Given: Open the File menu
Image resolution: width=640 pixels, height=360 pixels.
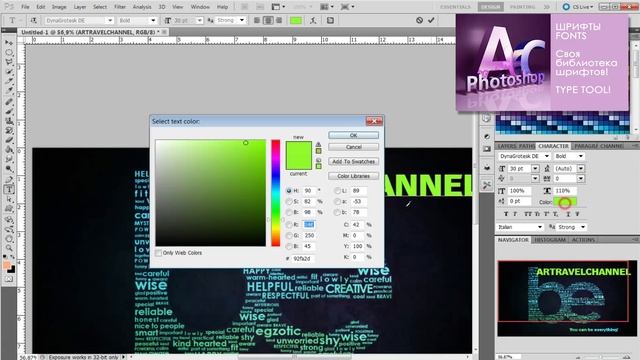Looking at the screenshot, I should [25, 7].
